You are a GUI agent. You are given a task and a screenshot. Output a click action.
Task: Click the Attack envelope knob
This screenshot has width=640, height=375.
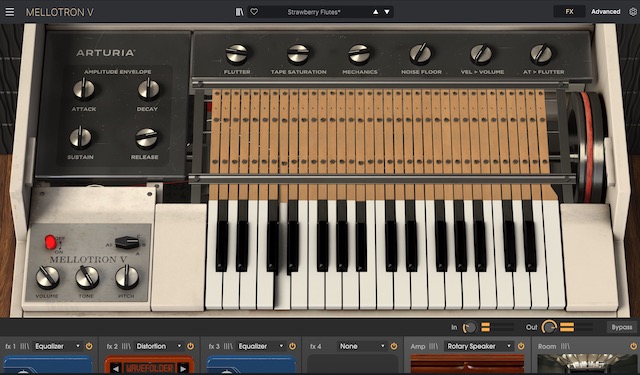click(84, 89)
